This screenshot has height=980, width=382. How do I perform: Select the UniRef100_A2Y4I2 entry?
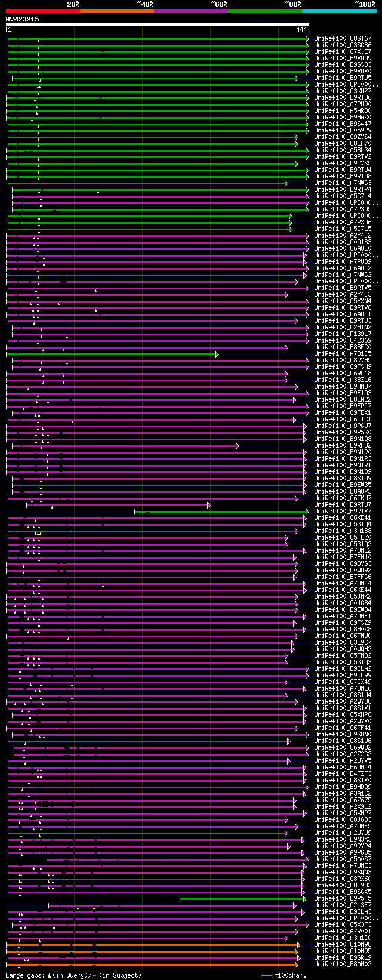click(343, 236)
